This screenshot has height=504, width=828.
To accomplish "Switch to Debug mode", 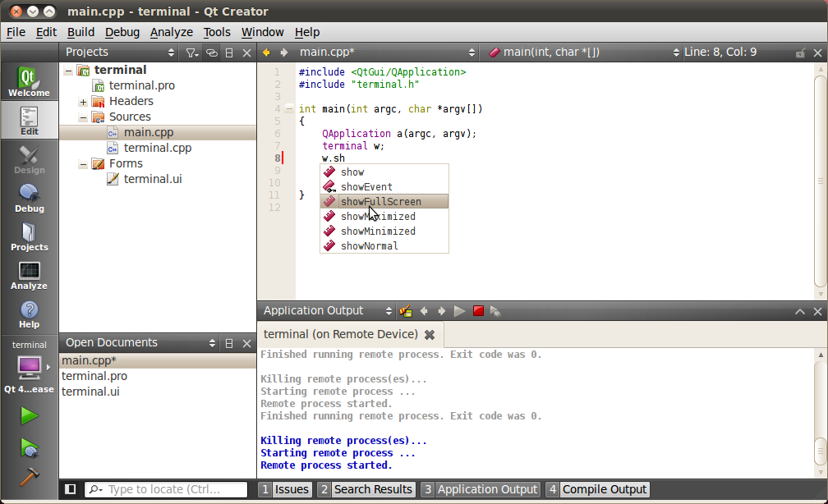I will pyautogui.click(x=29, y=198).
